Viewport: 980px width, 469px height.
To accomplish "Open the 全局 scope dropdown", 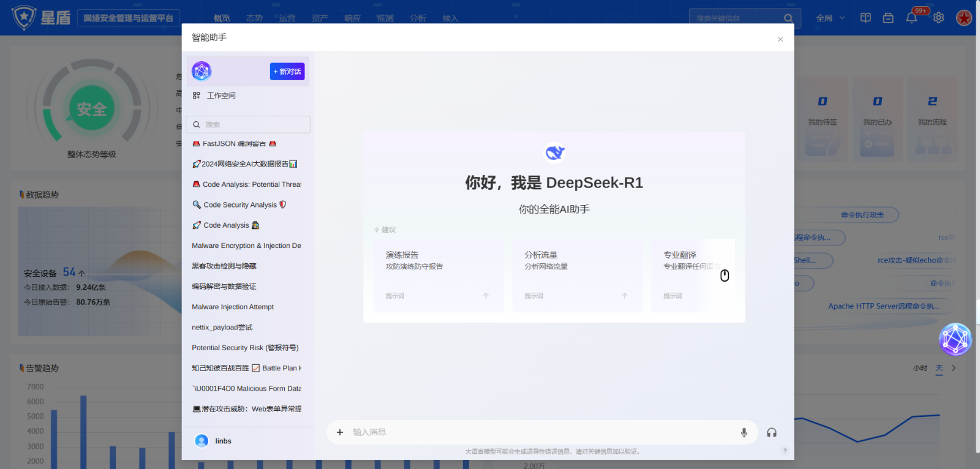I will click(830, 18).
